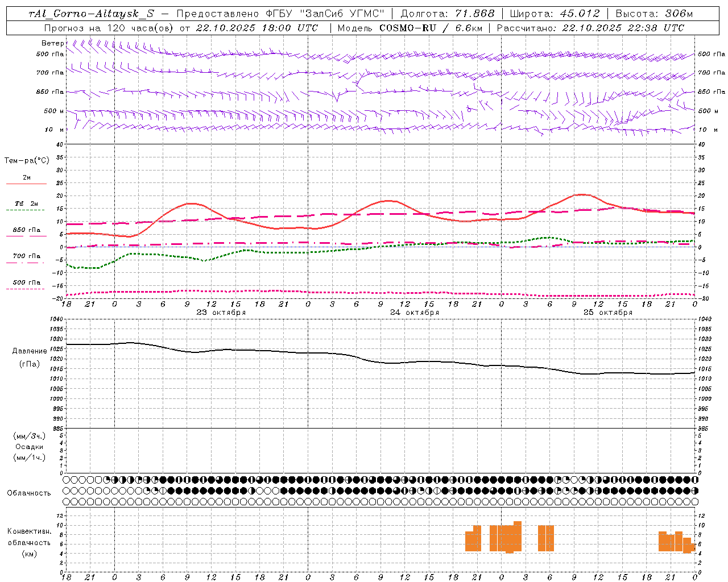Click the solid line sample under '2м' legend
The width and height of the screenshot is (728, 582).
click(26, 184)
